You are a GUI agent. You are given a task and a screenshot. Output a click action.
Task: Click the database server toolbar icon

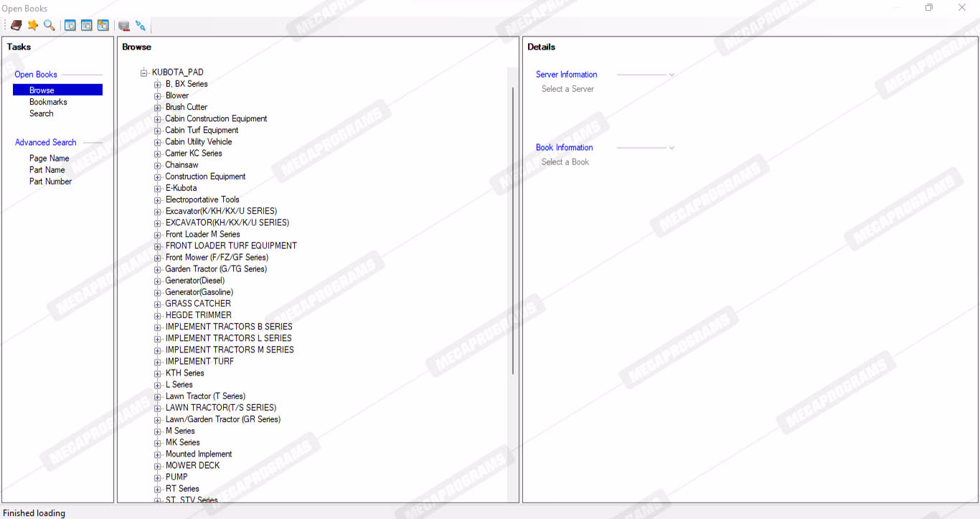pos(124,26)
